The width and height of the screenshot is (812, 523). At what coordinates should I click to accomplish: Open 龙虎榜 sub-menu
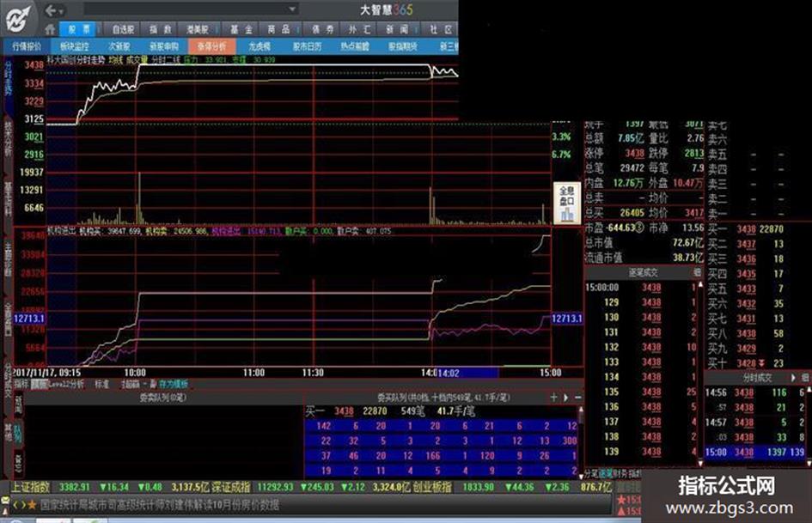pyautogui.click(x=259, y=46)
